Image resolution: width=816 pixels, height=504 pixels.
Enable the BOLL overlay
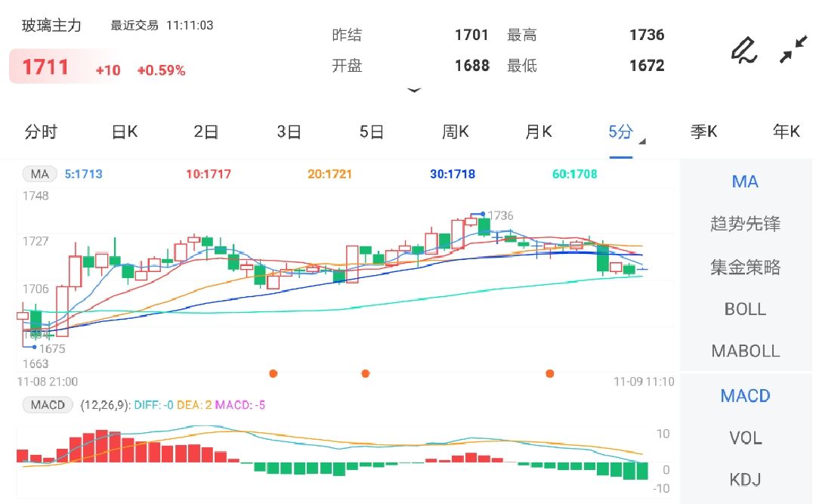(745, 309)
